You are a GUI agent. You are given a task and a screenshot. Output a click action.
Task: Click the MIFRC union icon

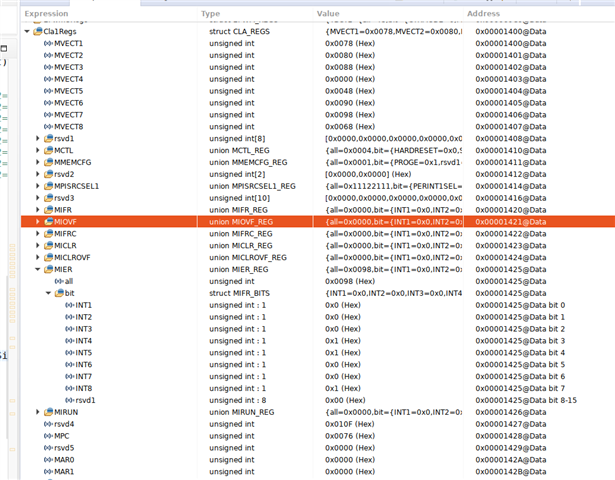[x=48, y=234]
